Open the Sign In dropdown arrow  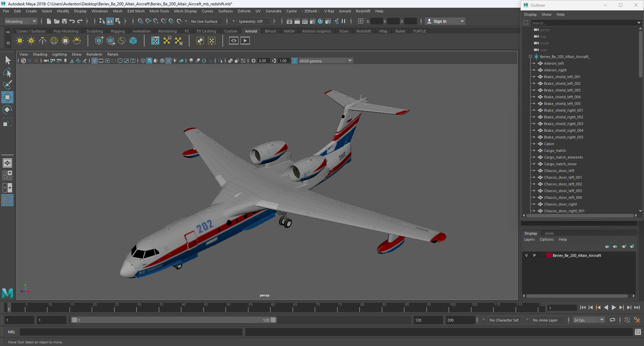tap(462, 21)
